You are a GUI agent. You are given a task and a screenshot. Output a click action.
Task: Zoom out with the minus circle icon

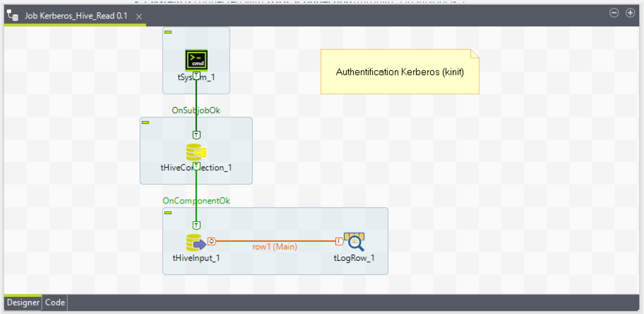tap(614, 13)
